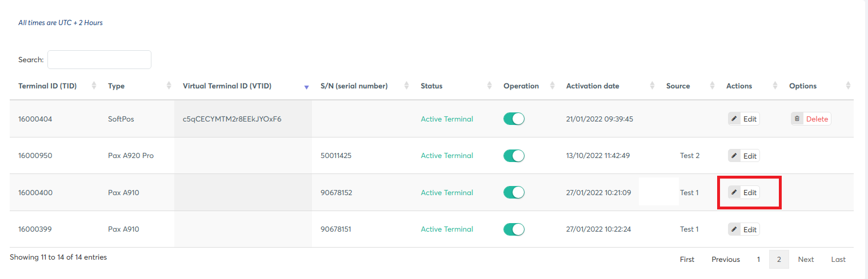
Task: Click Edit button for terminal 16000400
Action: 744,193
